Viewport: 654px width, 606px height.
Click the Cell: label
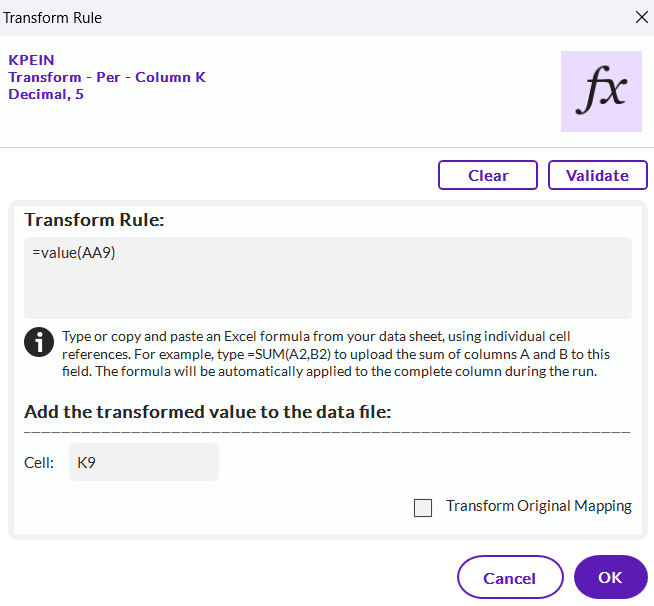(x=39, y=463)
